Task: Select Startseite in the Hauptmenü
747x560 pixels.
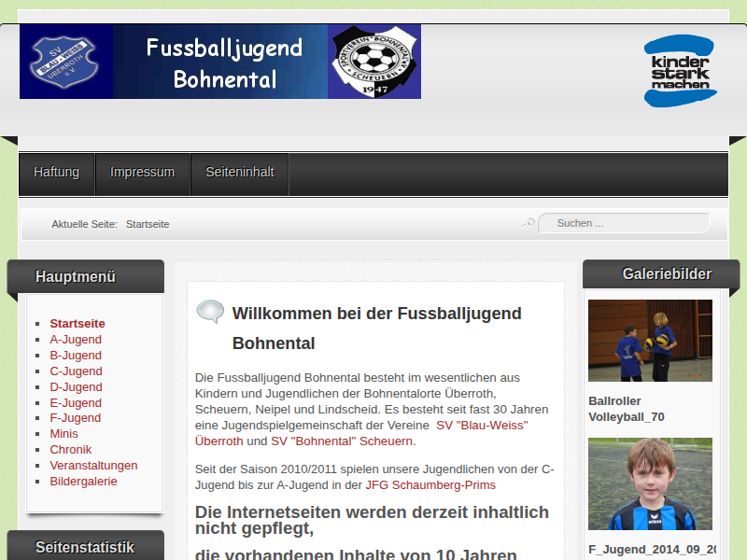Action: [78, 324]
